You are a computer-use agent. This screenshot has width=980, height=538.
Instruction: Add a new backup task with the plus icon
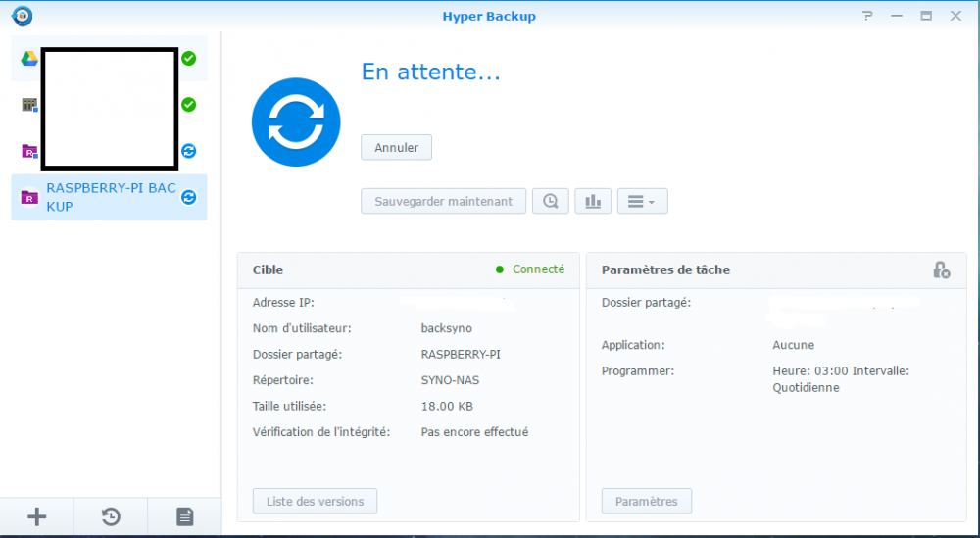point(37,516)
